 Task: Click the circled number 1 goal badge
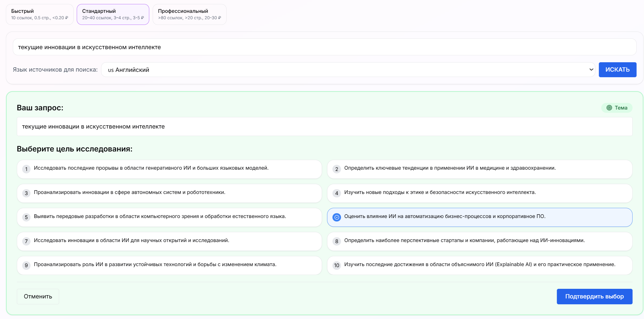pyautogui.click(x=26, y=169)
